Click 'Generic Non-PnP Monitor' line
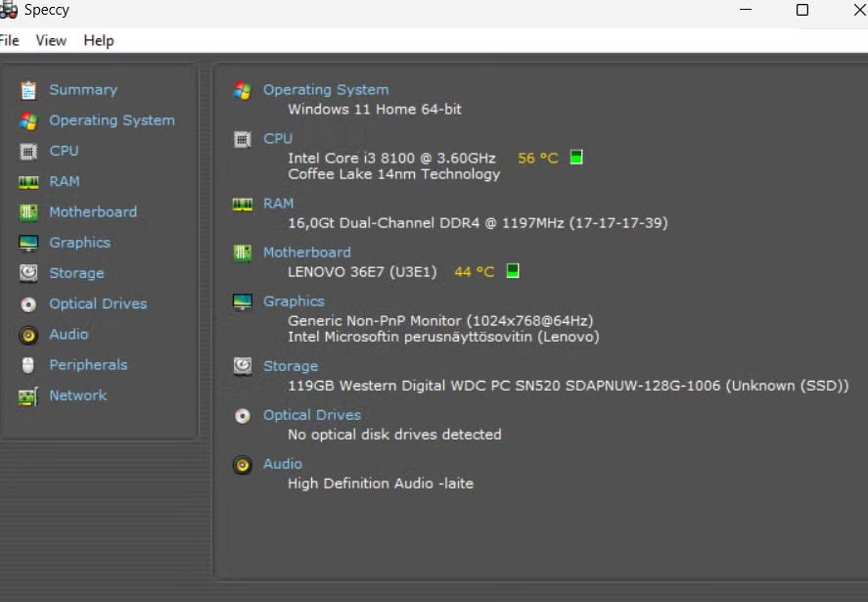This screenshot has width=868, height=602. click(440, 321)
